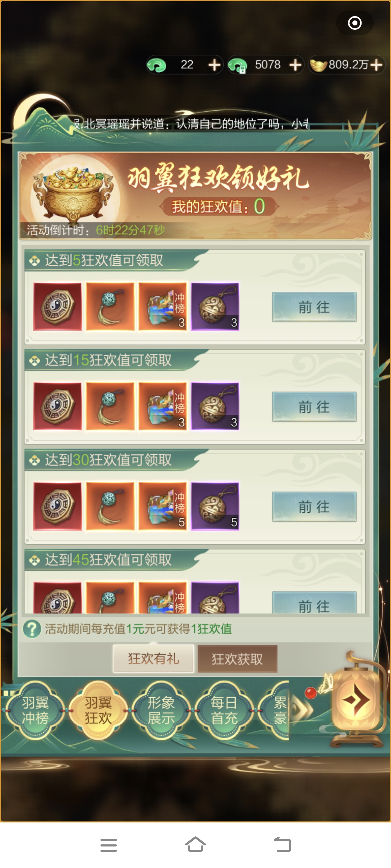Select the 冲榜 chest reward in 30狂欢值 tier
391x868 pixels.
(163, 506)
